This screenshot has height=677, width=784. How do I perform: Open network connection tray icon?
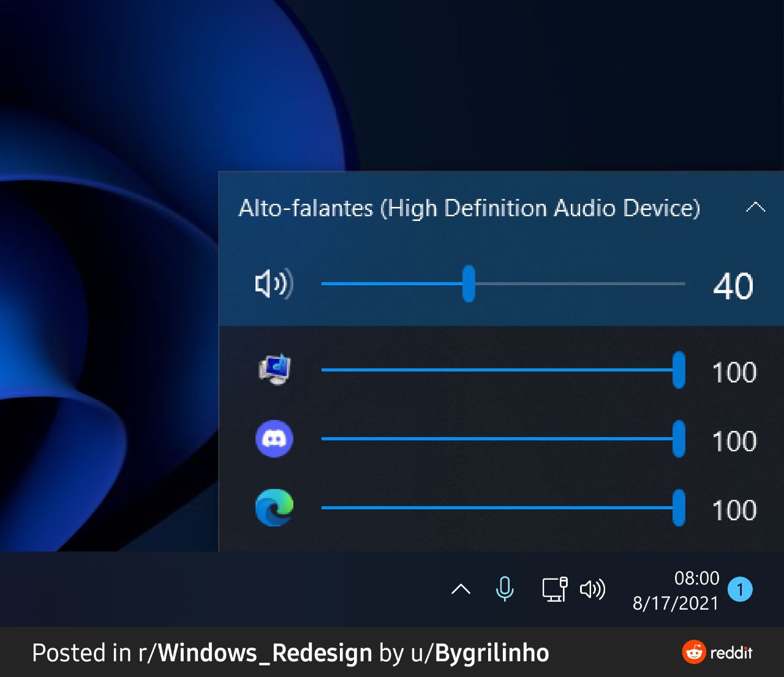pos(555,589)
